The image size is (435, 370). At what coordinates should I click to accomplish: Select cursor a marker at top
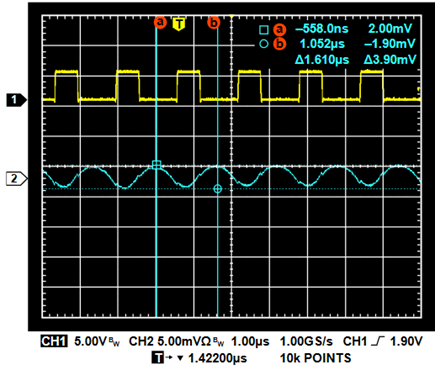click(160, 22)
